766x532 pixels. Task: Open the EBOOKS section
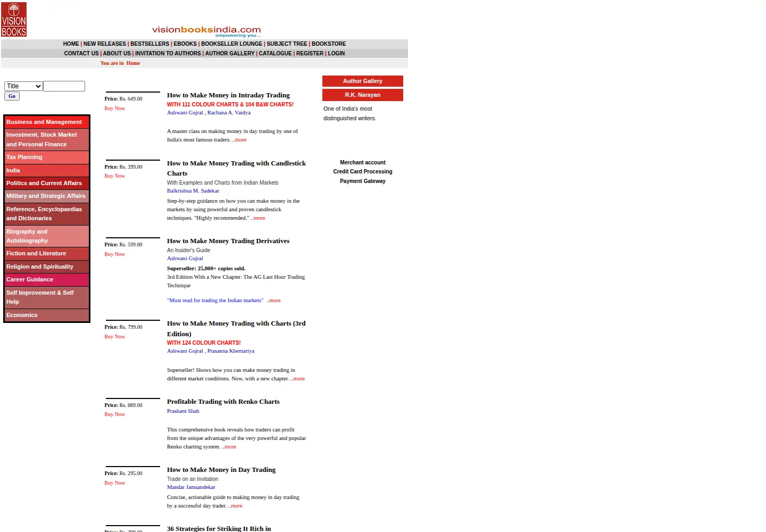(185, 44)
